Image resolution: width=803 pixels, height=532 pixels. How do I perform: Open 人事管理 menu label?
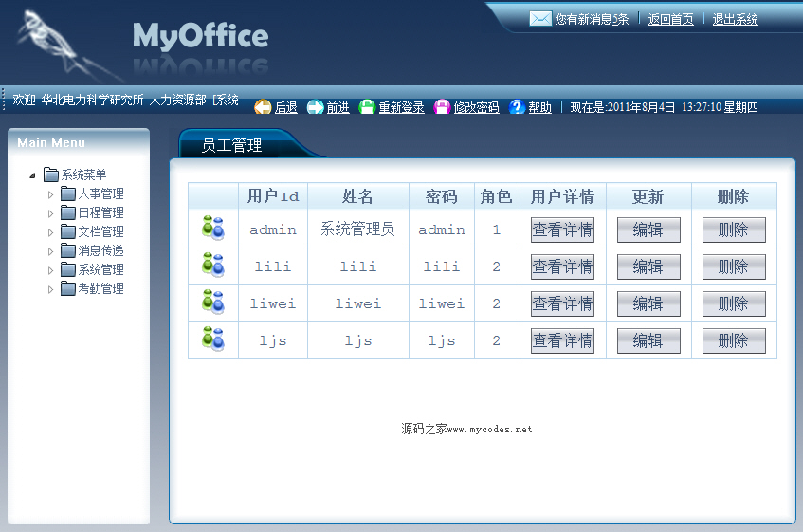click(x=100, y=193)
